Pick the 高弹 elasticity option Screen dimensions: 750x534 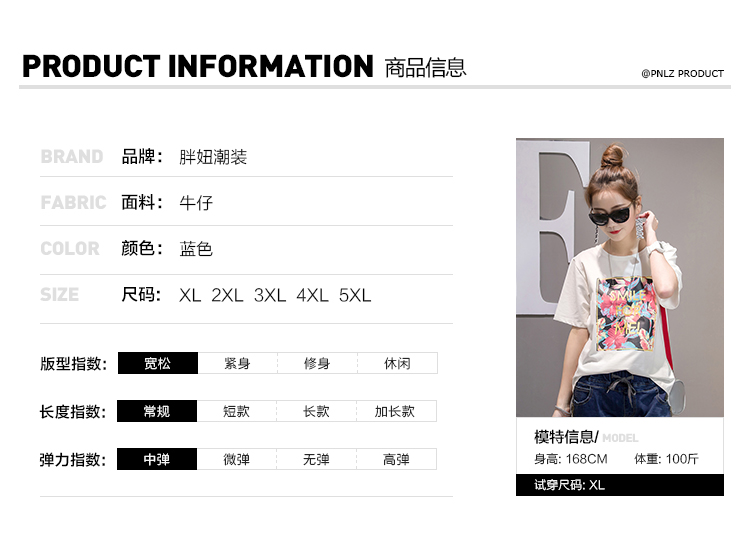coord(397,459)
